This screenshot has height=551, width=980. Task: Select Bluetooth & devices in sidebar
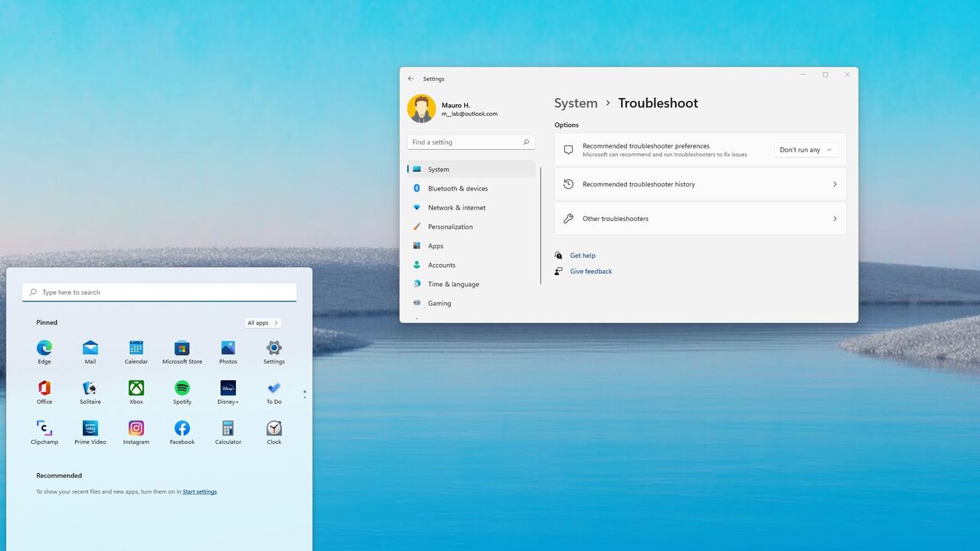point(457,188)
